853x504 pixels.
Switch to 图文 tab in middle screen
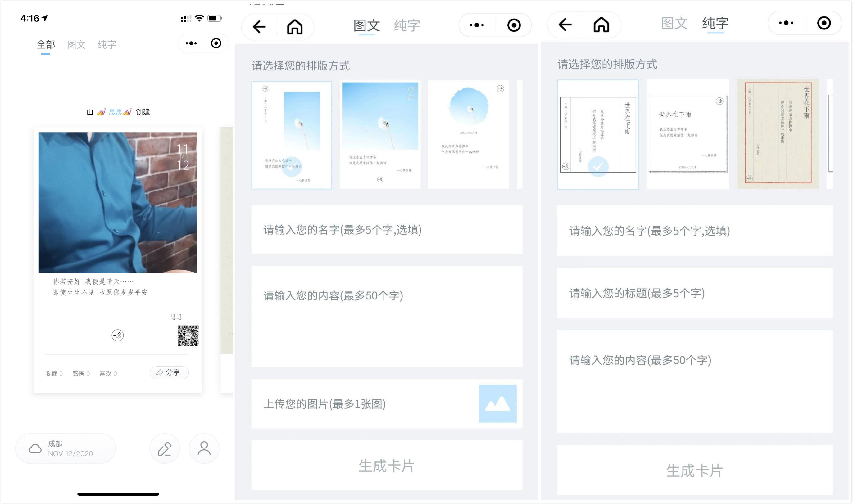coord(366,25)
